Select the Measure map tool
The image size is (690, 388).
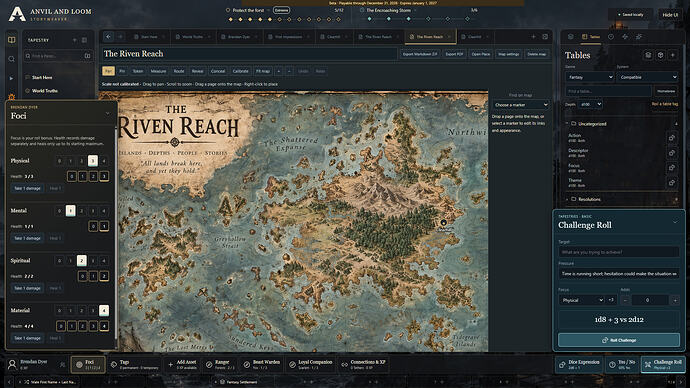click(158, 71)
